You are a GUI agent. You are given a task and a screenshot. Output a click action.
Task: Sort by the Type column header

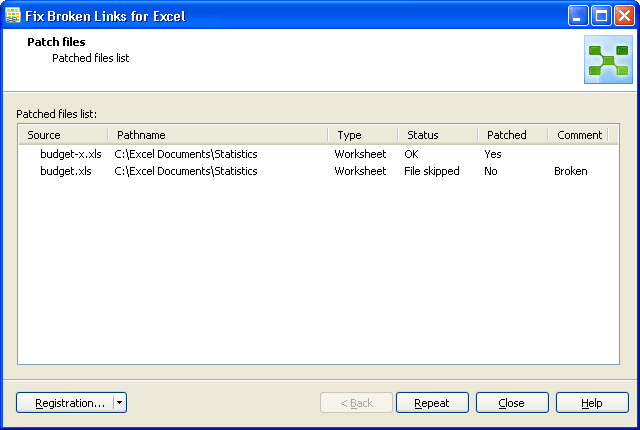tap(363, 135)
